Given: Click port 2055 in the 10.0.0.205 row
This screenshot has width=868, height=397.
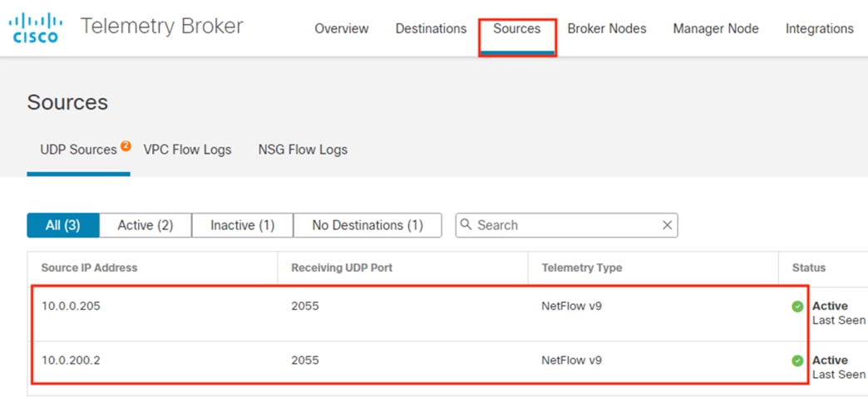Looking at the screenshot, I should (x=305, y=306).
